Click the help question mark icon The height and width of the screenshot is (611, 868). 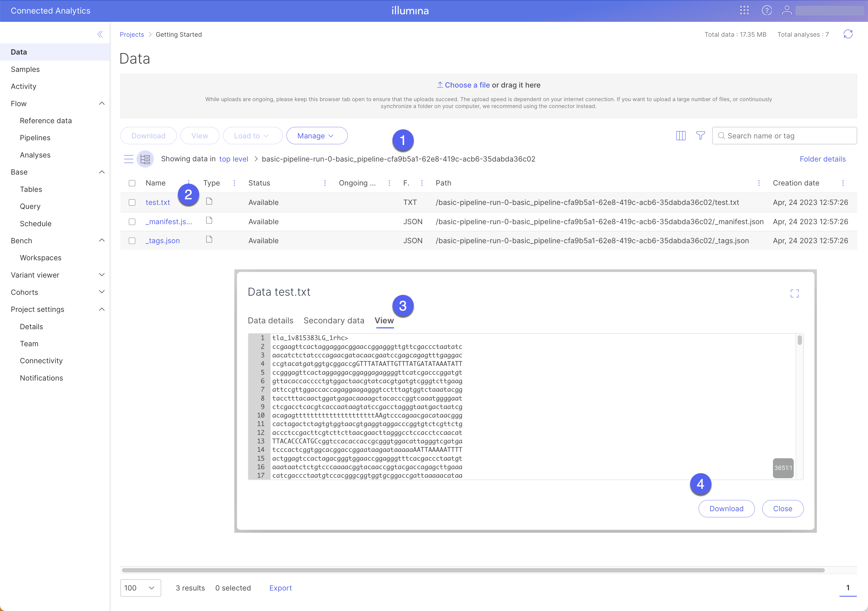click(766, 10)
